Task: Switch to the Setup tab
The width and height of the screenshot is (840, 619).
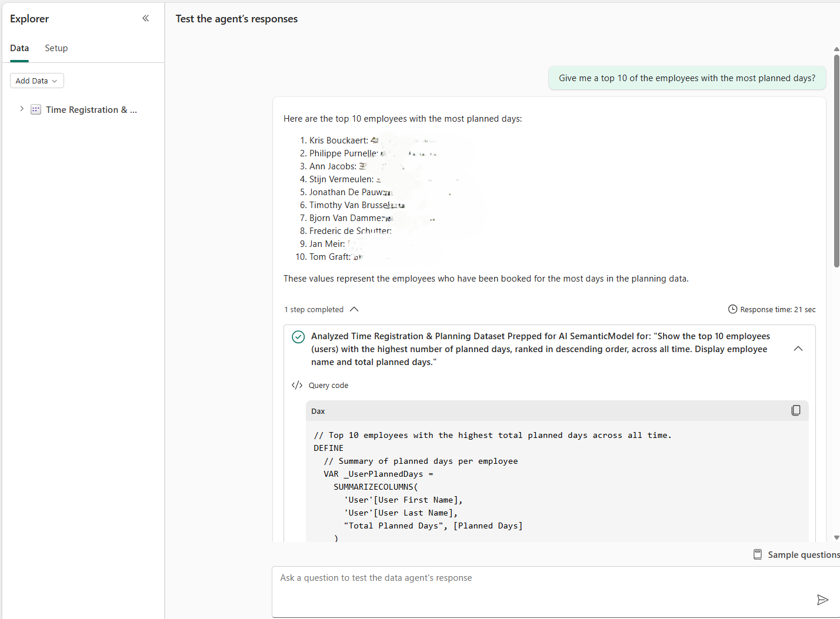Action: (56, 48)
